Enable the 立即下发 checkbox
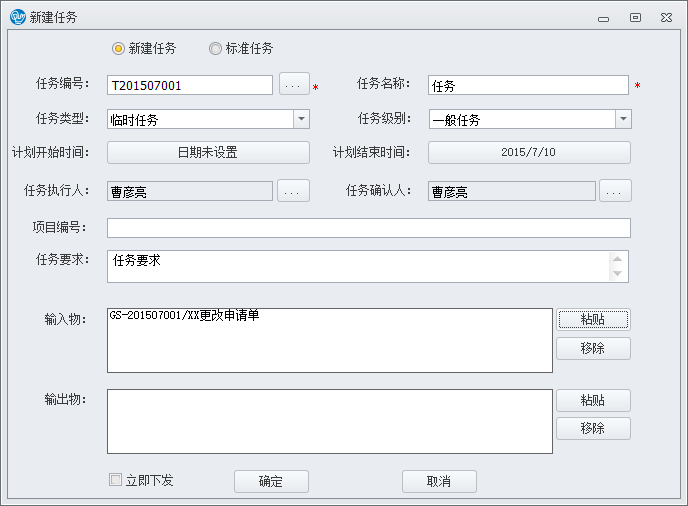The height and width of the screenshot is (506, 688). [x=116, y=480]
